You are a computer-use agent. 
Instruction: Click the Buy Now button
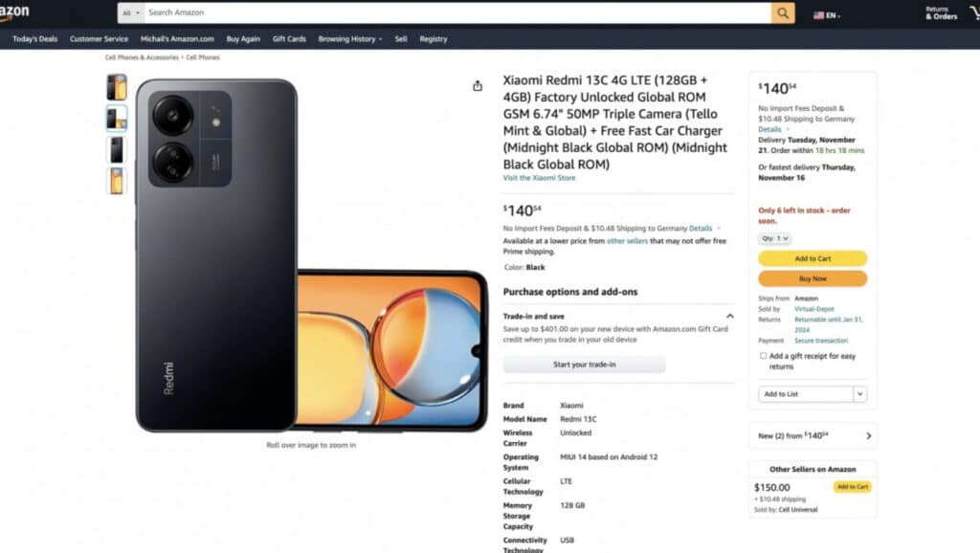pyautogui.click(x=813, y=278)
